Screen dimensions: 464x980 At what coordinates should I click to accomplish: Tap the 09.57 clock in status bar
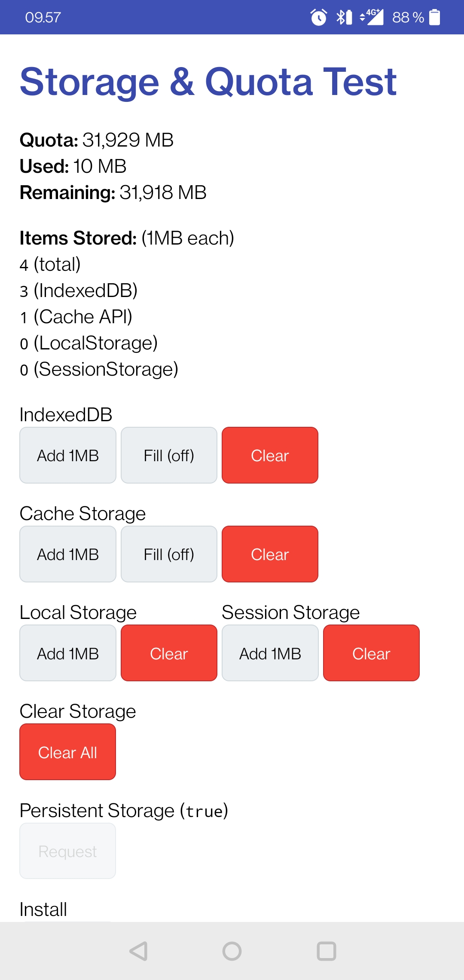(x=43, y=17)
